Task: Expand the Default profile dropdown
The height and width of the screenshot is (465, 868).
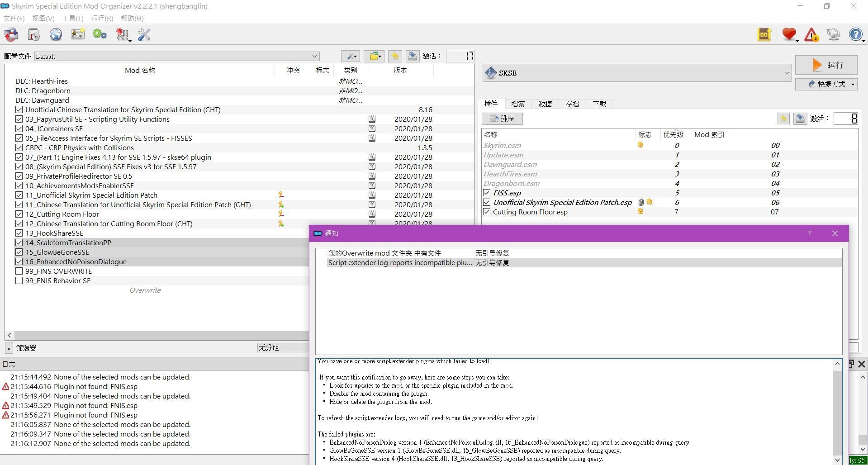Action: pos(177,56)
